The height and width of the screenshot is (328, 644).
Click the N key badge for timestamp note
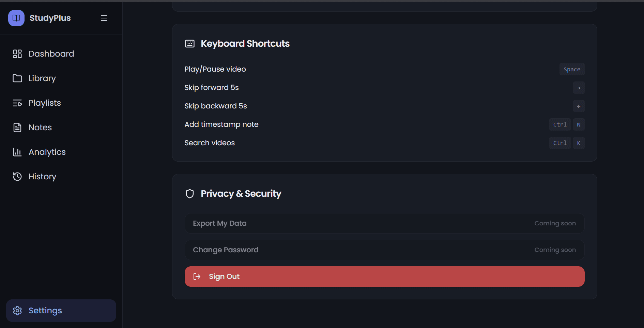pos(579,125)
